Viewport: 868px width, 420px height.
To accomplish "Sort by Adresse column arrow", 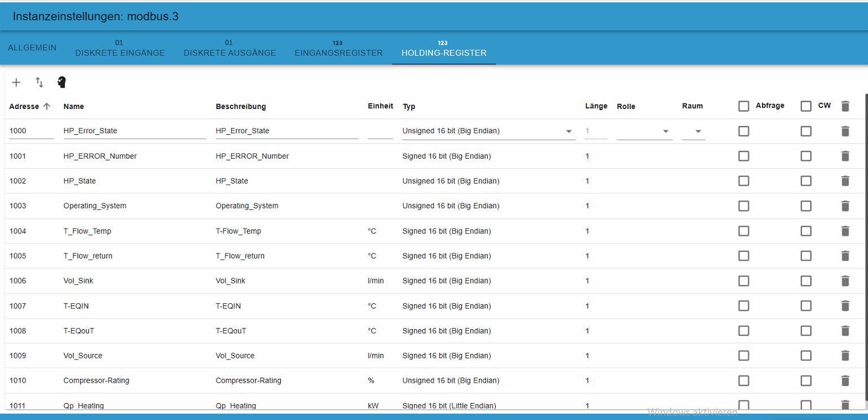I will 47,106.
